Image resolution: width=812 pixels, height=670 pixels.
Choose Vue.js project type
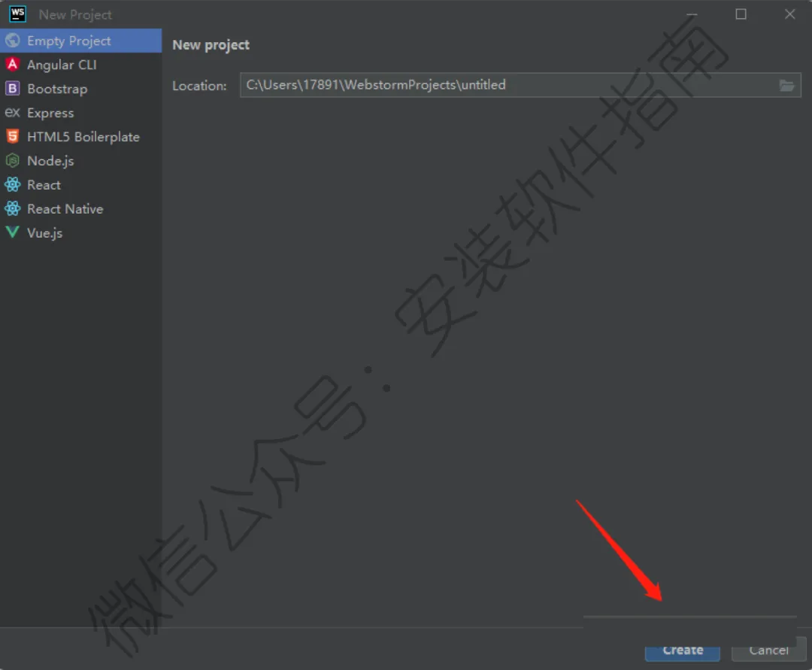[80, 233]
